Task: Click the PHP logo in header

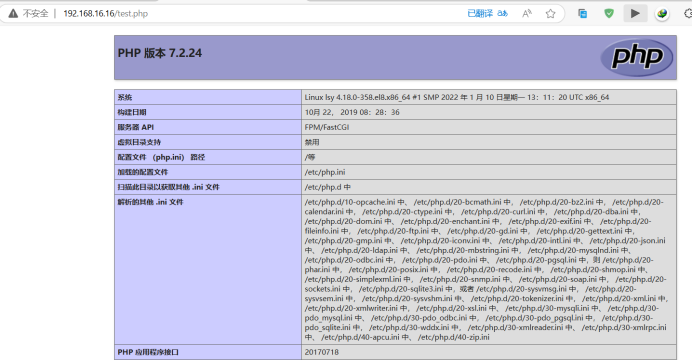Action: click(637, 57)
